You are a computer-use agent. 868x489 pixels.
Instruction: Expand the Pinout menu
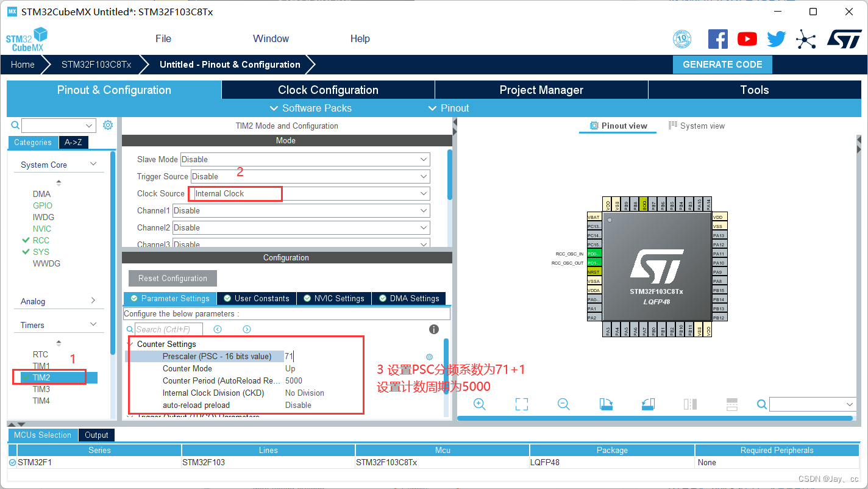[449, 108]
